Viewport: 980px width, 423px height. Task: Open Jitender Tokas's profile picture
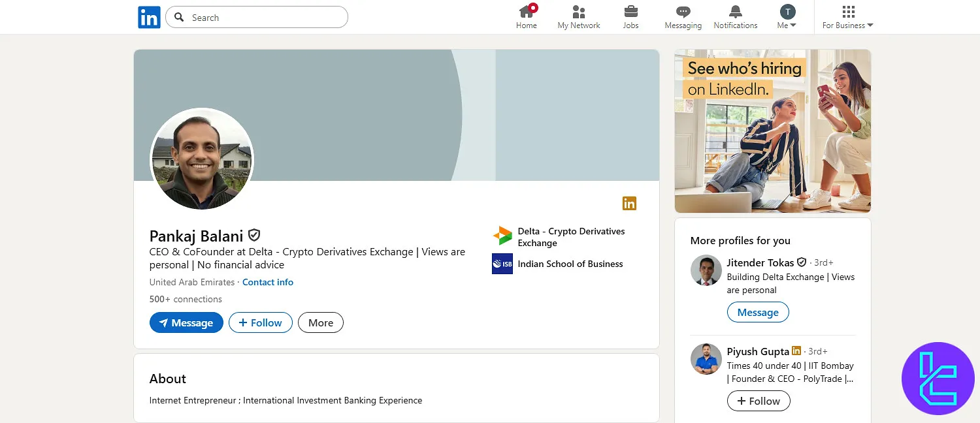(706, 270)
